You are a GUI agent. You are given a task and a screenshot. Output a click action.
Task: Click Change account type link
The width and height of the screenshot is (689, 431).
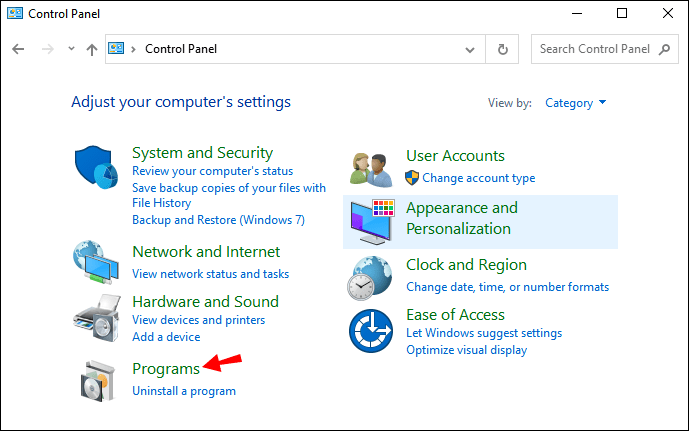(479, 178)
